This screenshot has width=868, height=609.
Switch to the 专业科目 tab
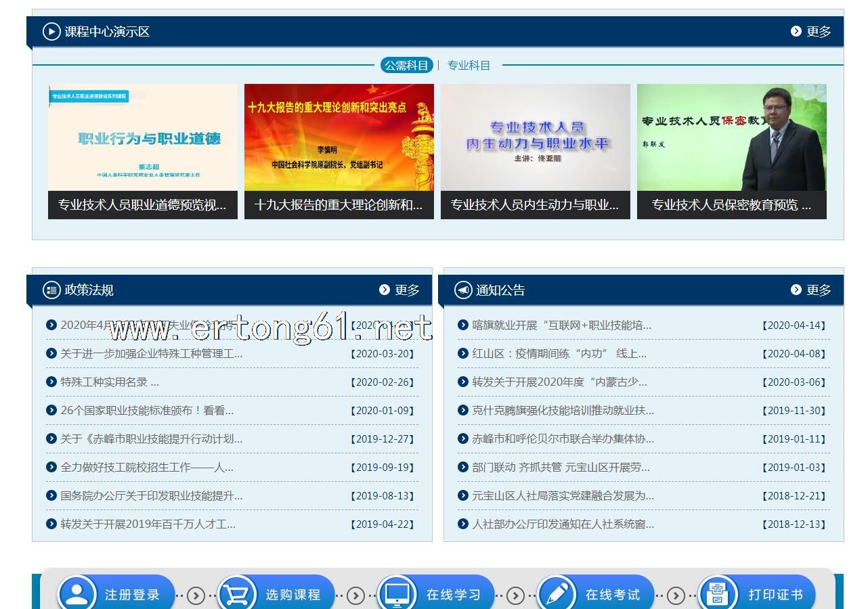469,66
